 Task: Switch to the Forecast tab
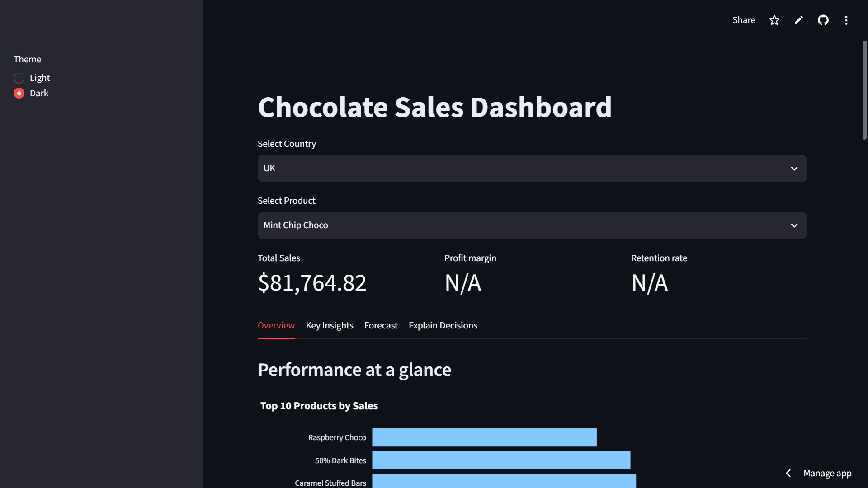(381, 326)
